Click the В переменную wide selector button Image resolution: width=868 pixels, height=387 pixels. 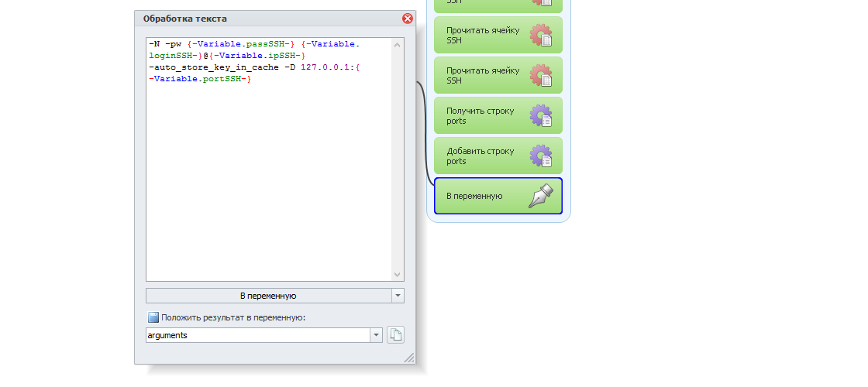(268, 296)
